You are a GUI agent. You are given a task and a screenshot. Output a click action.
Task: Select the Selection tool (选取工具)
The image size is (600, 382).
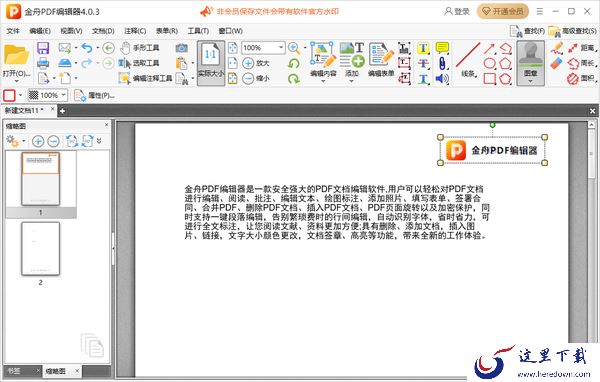(139, 63)
